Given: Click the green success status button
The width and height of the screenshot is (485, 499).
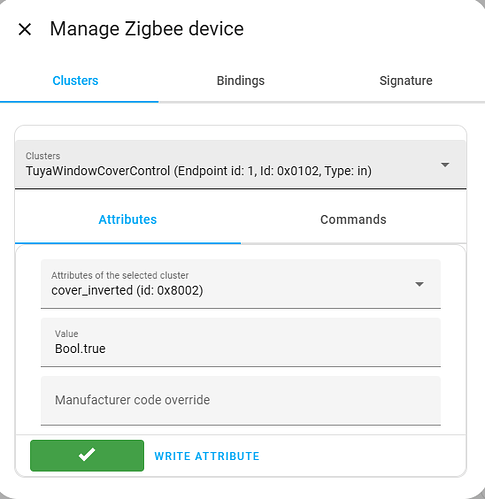Looking at the screenshot, I should point(87,455).
